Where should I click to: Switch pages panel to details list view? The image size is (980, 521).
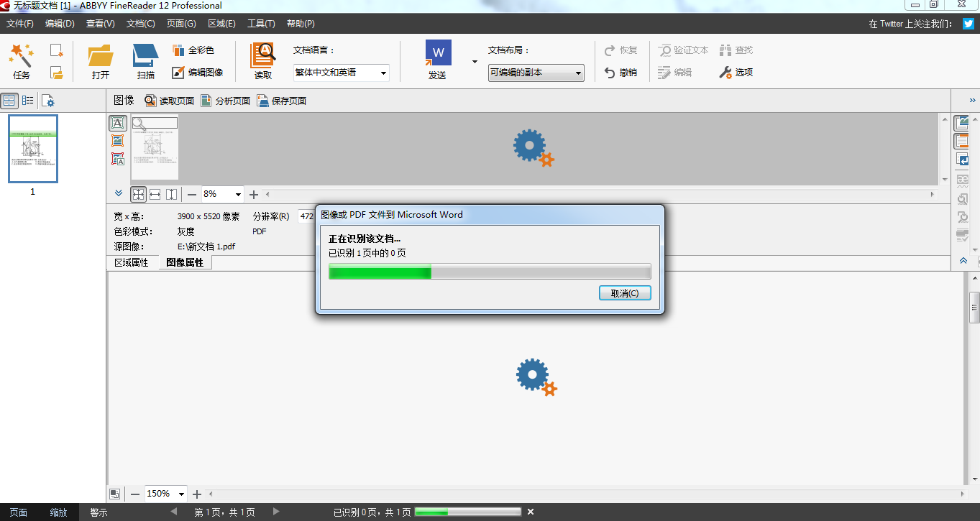point(27,101)
